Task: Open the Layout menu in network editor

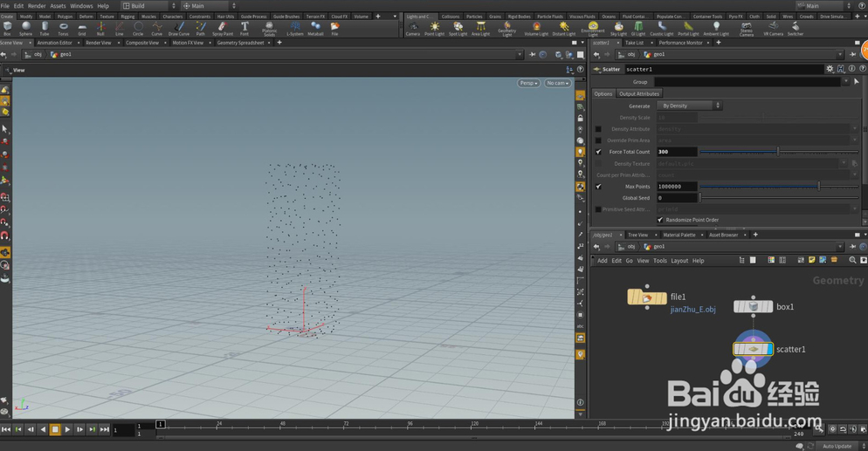Action: [x=679, y=261]
